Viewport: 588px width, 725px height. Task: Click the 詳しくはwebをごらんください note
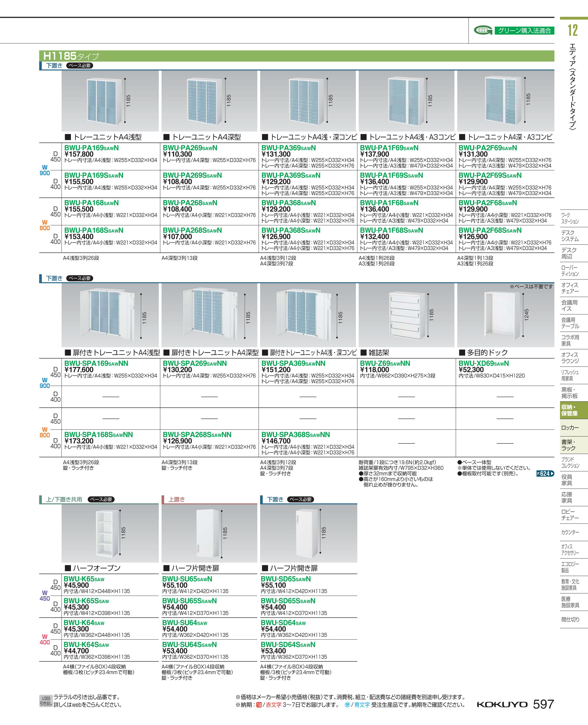pos(88,705)
